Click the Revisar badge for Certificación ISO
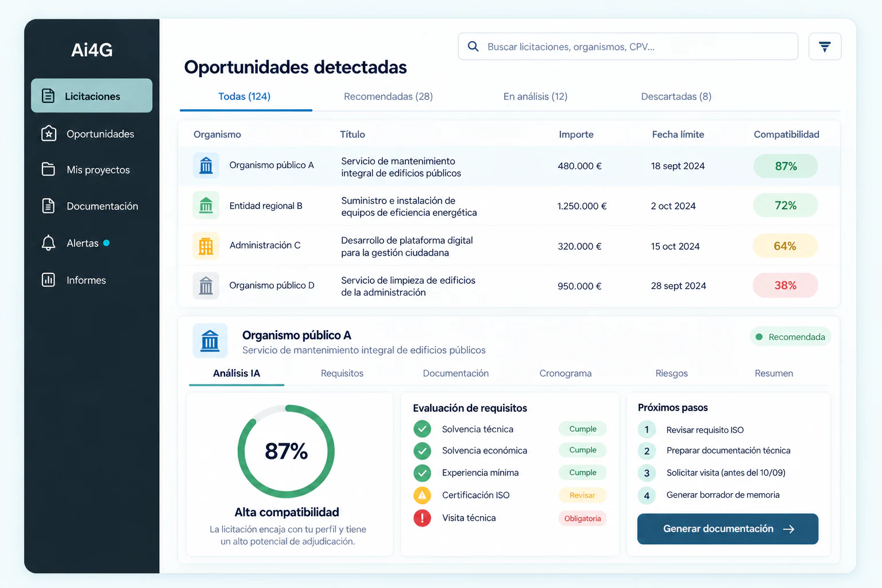882x588 pixels. point(582,495)
